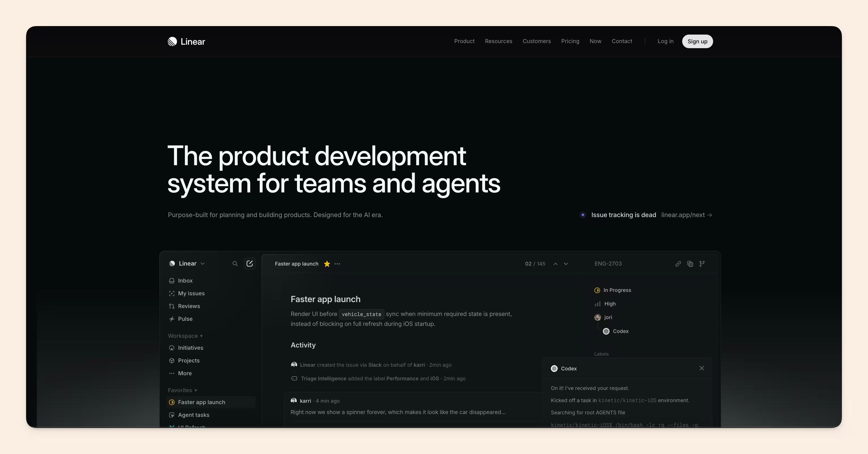Open the Linear workspace switcher dropdown
Screen dimensions: 868x454
coord(187,264)
